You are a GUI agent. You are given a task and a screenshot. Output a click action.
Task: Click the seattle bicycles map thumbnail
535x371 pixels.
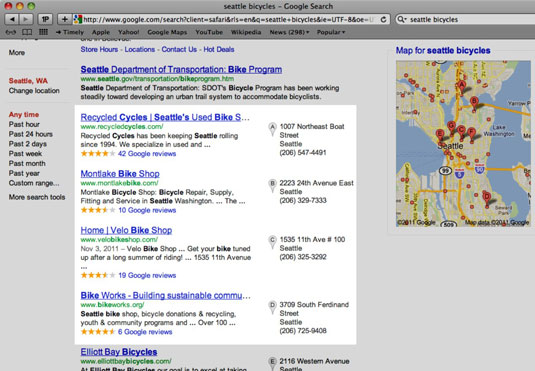point(463,143)
